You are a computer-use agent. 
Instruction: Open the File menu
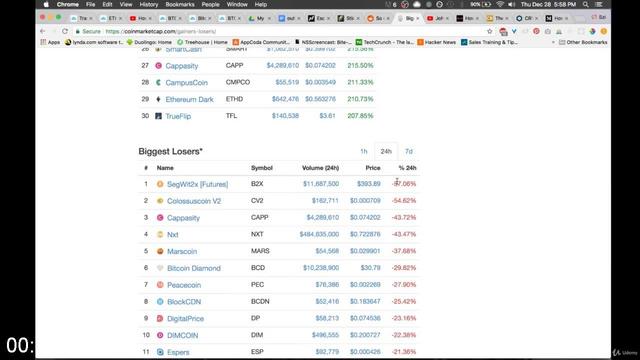91,4
